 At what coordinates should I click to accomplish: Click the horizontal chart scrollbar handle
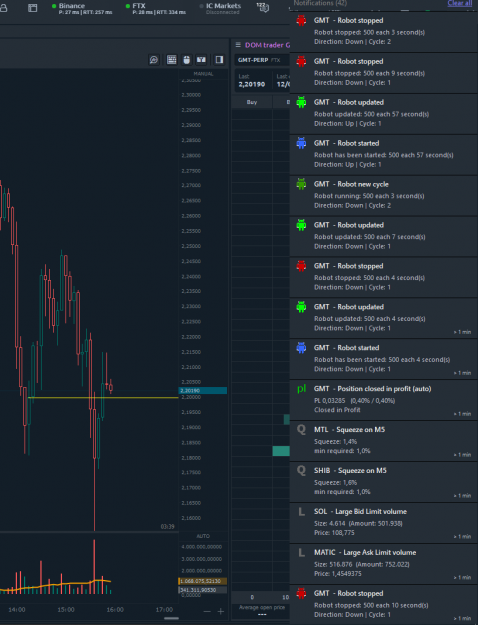coord(171,619)
